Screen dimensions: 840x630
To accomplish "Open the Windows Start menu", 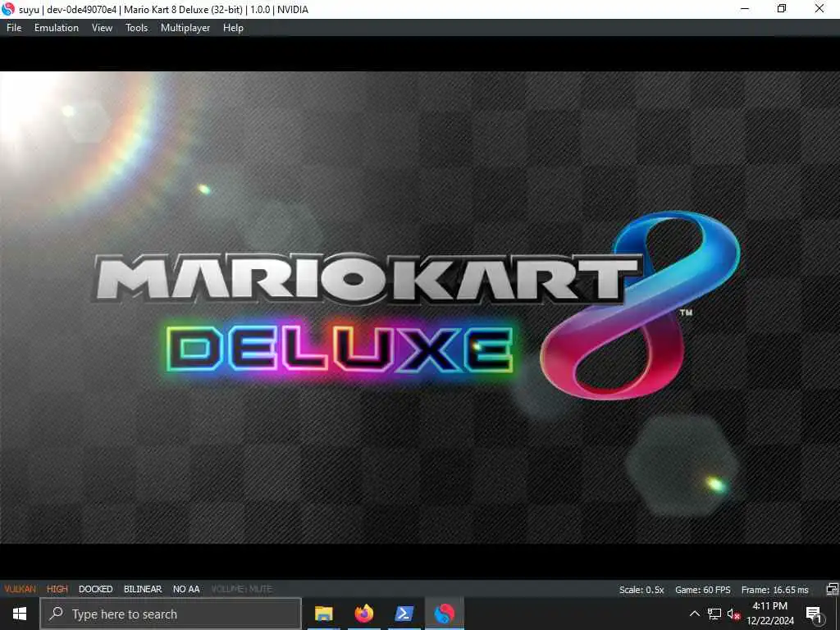I will pyautogui.click(x=20, y=614).
